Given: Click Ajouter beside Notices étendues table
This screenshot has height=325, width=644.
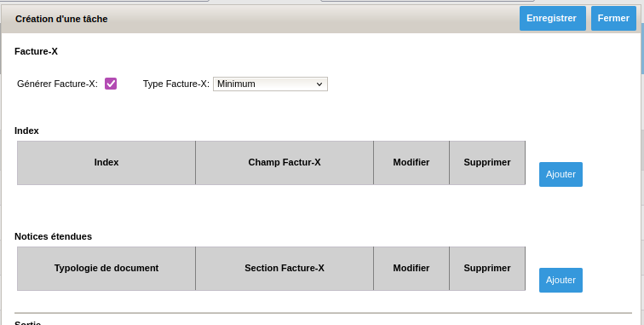Looking at the screenshot, I should point(561,280).
